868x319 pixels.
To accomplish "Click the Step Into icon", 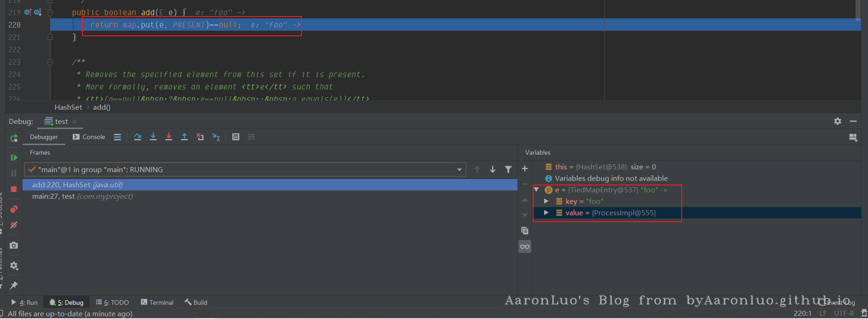I will click(153, 137).
